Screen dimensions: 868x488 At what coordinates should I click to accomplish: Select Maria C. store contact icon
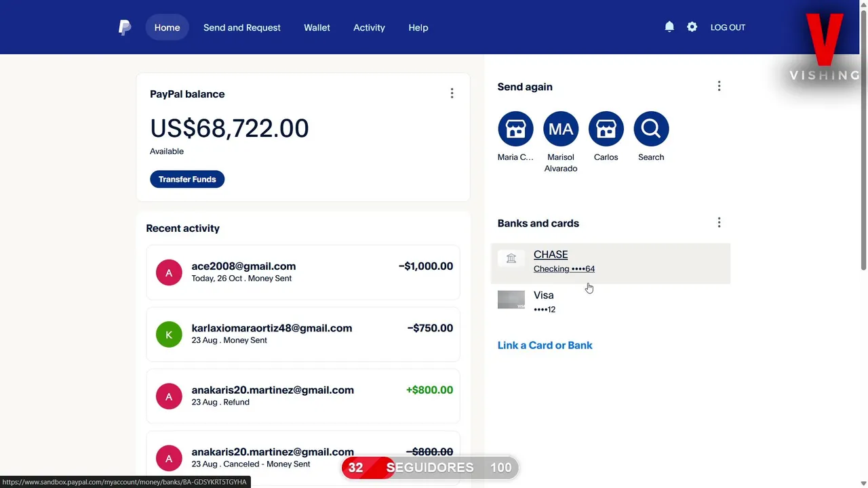click(515, 129)
